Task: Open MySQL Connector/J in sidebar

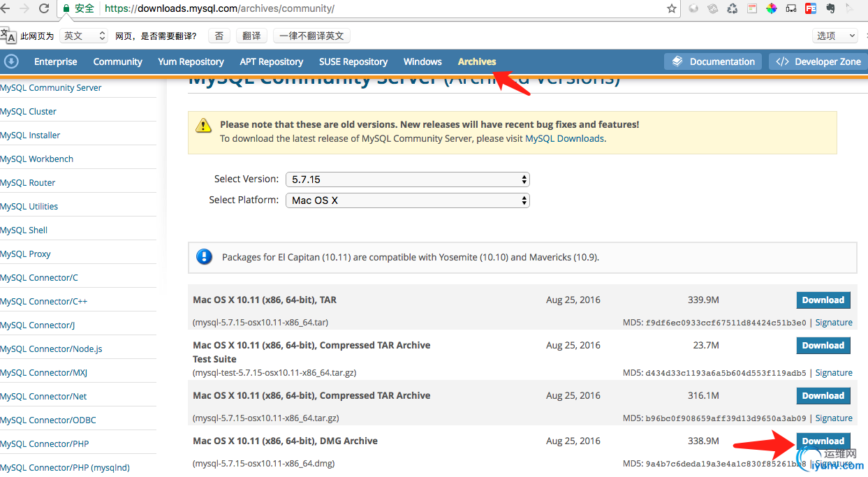Action: pyautogui.click(x=38, y=325)
